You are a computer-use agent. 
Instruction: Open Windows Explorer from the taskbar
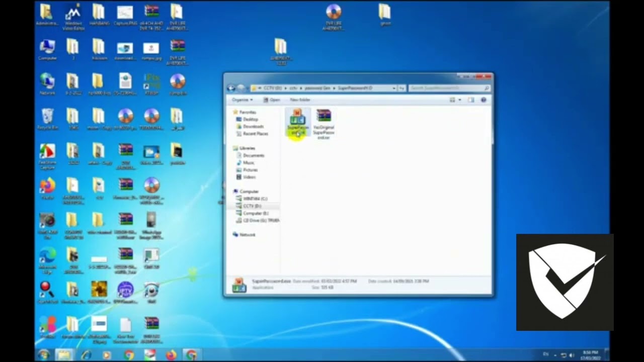(x=64, y=354)
